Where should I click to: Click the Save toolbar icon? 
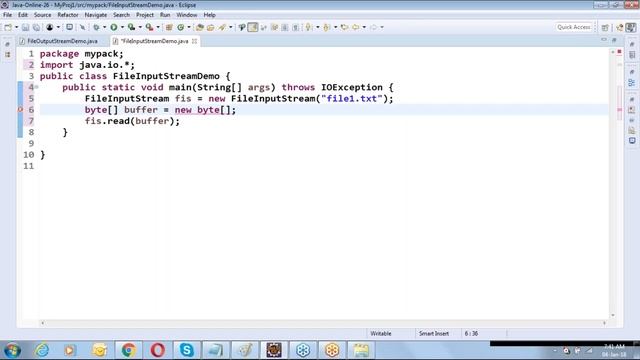[25, 27]
